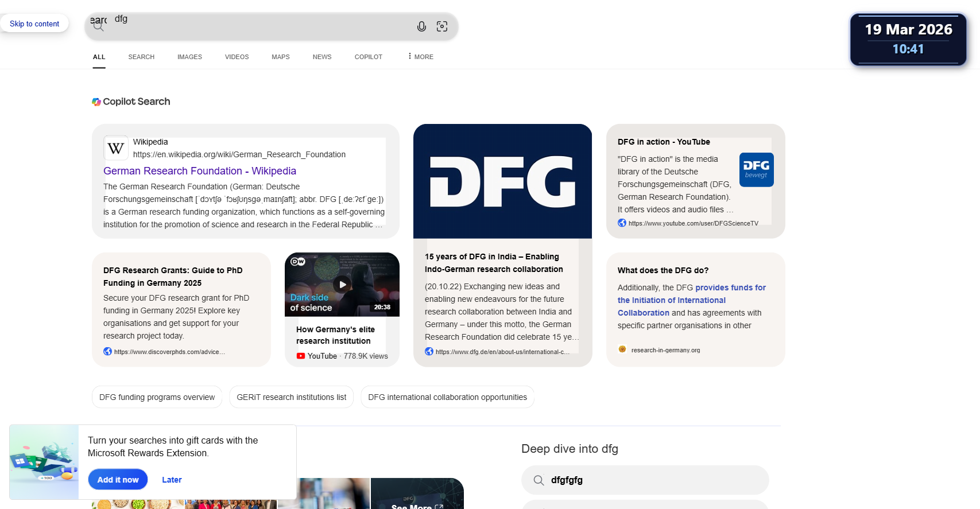
Task: Open the Videos tab
Action: [x=237, y=57]
